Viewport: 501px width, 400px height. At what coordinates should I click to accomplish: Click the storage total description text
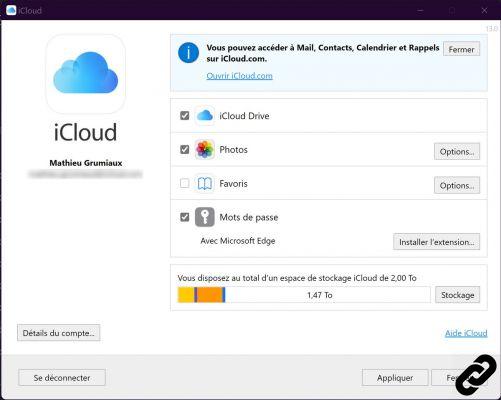pos(297,278)
